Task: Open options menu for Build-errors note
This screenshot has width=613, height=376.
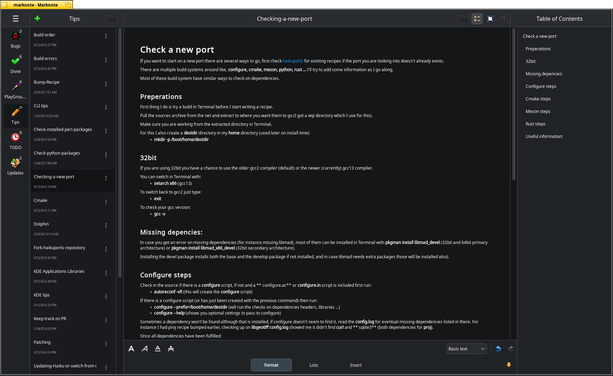Action: (x=106, y=60)
